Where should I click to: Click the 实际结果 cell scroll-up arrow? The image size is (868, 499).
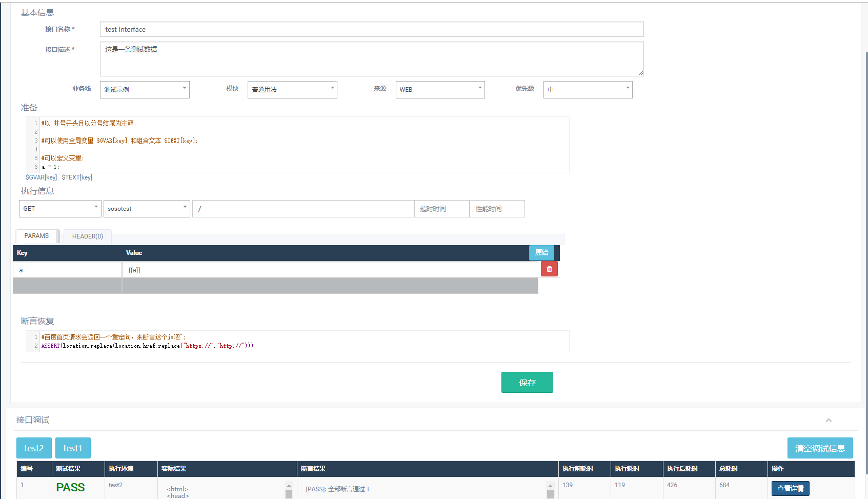coord(289,485)
